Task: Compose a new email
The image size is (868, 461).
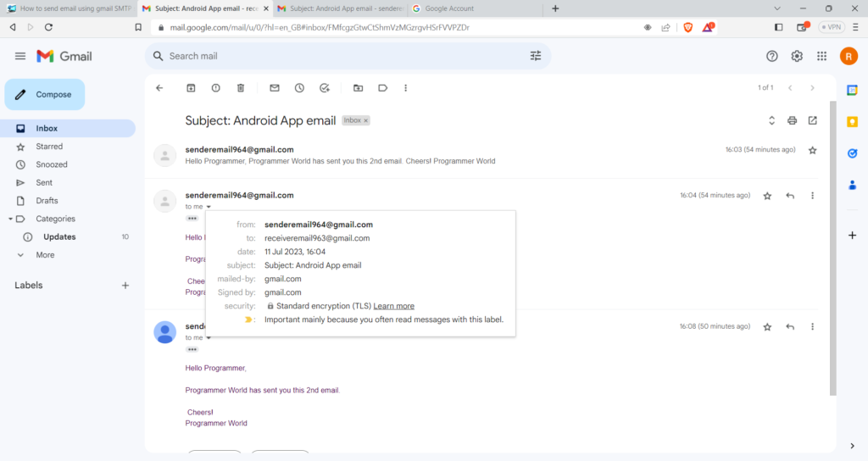Action: click(45, 95)
